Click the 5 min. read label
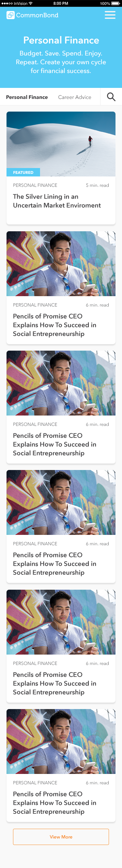The height and width of the screenshot is (868, 122). pyautogui.click(x=97, y=185)
